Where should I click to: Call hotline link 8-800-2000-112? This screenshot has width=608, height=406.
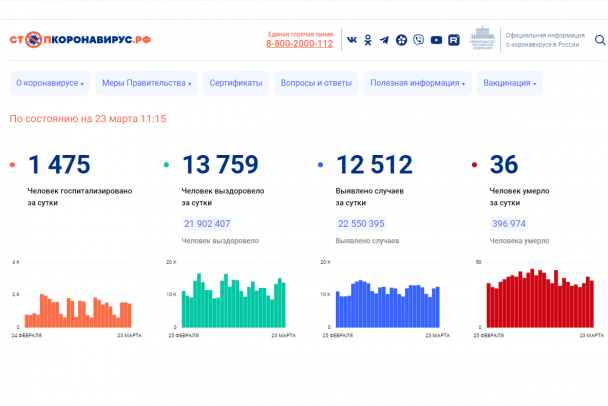(300, 45)
